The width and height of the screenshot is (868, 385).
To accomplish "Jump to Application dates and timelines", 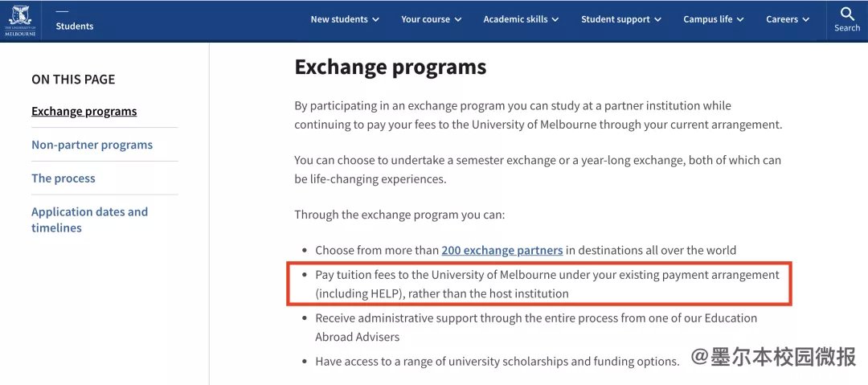I will (x=90, y=220).
